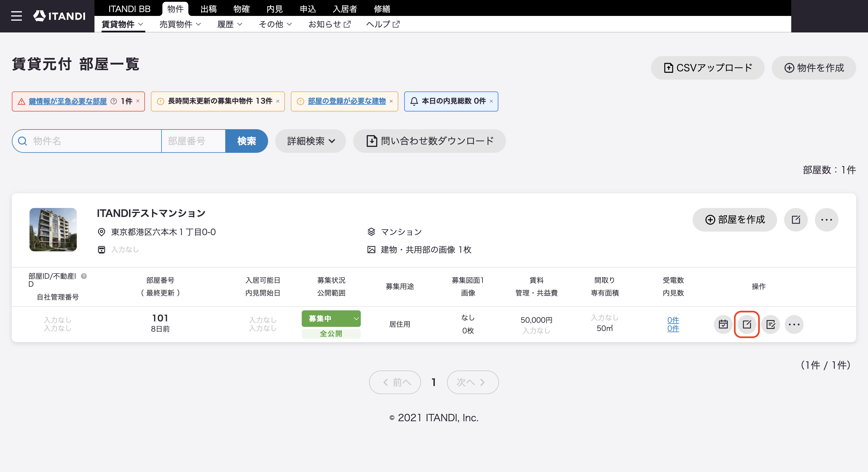Open the 部屋の登録が必要な建物 link

click(x=346, y=101)
